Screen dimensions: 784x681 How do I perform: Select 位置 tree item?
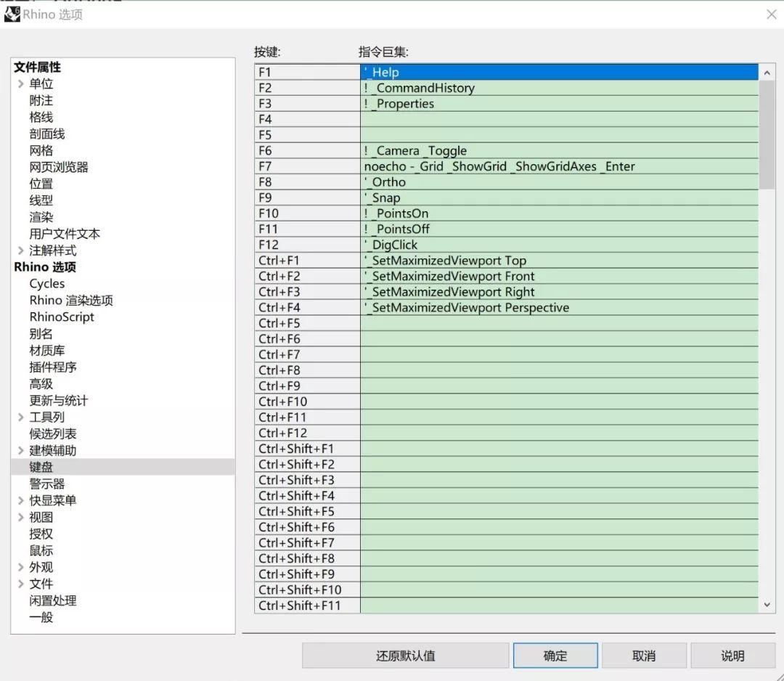(x=41, y=184)
